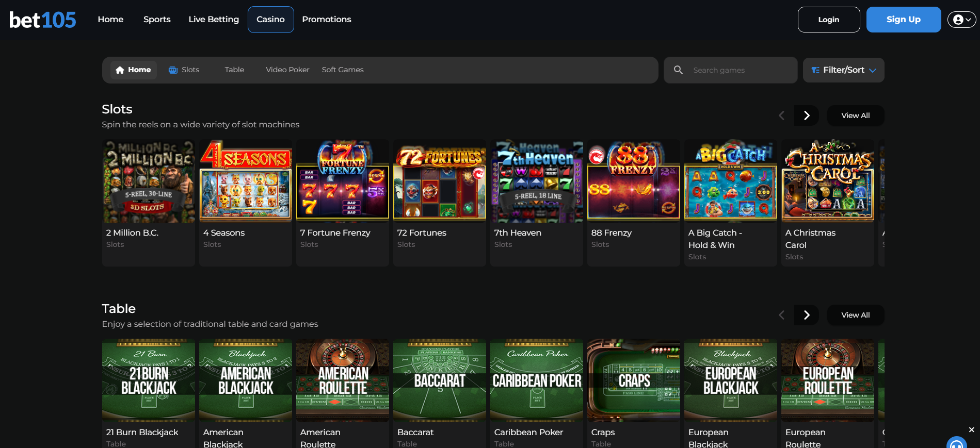Switch to the Table category tab
The height and width of the screenshot is (448, 980).
point(234,70)
